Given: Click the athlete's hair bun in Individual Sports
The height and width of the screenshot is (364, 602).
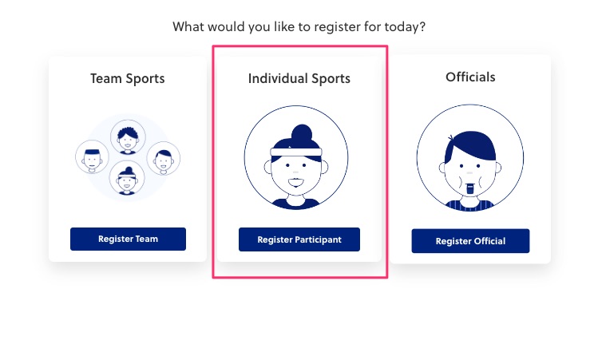Looking at the screenshot, I should [x=303, y=133].
